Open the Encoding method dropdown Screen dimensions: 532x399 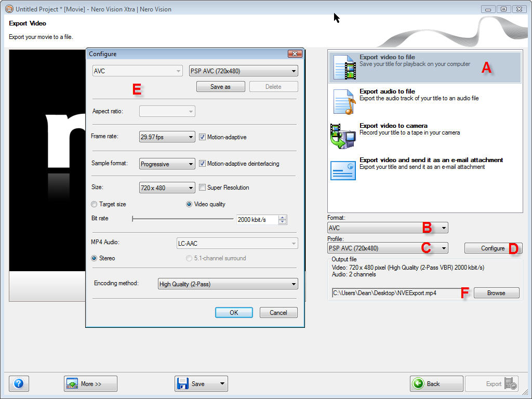228,284
